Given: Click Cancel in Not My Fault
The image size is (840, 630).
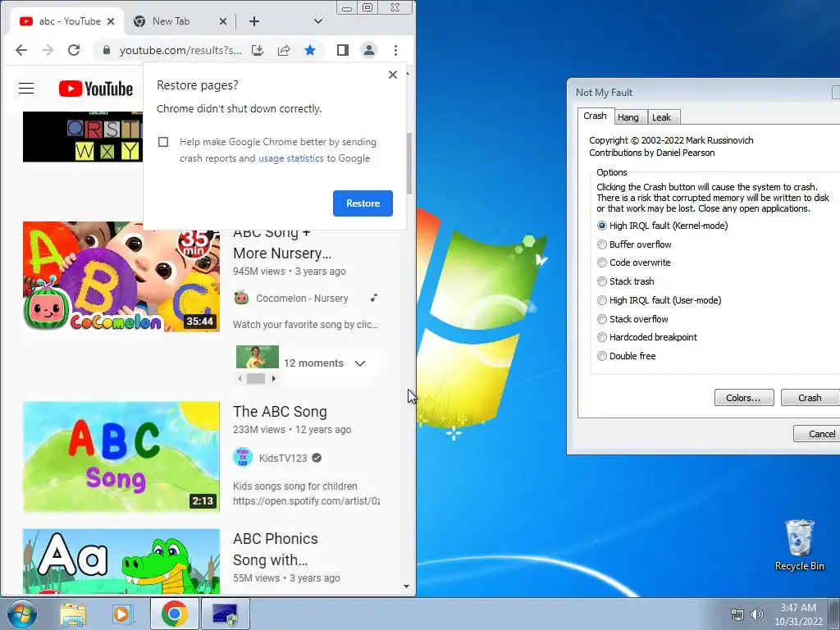Looking at the screenshot, I should tap(816, 434).
